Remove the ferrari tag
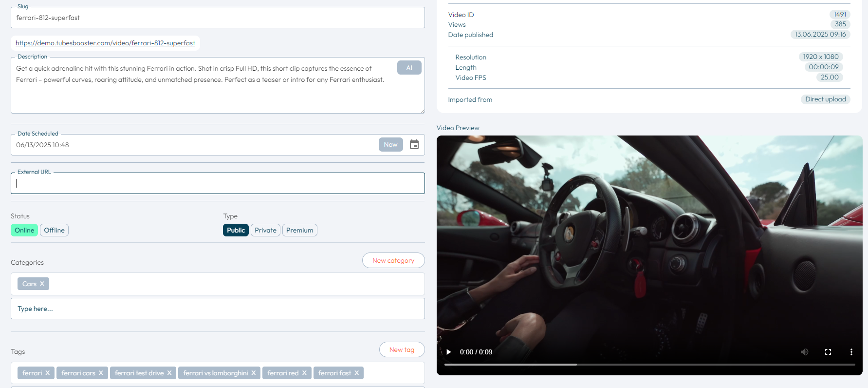The width and height of the screenshot is (868, 388). [48, 373]
